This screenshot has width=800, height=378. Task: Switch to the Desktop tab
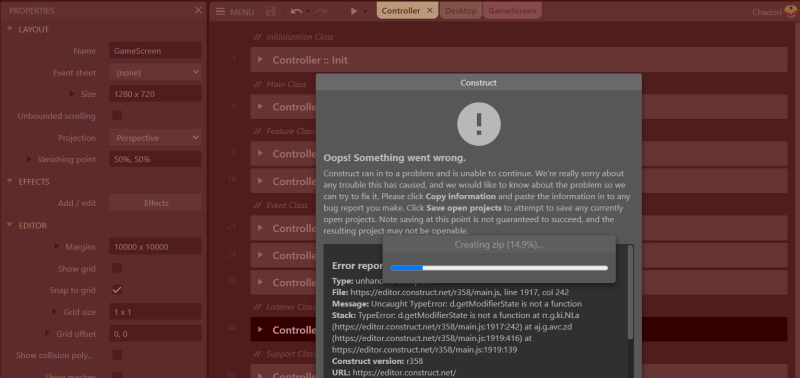point(461,11)
